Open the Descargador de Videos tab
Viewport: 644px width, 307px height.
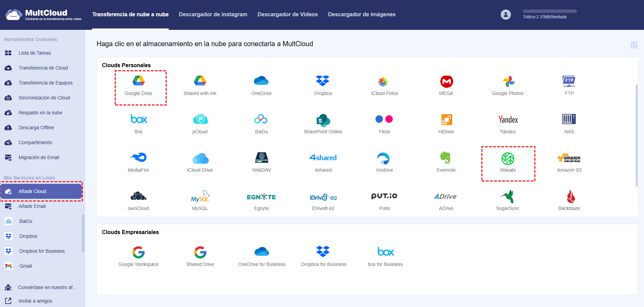[288, 14]
